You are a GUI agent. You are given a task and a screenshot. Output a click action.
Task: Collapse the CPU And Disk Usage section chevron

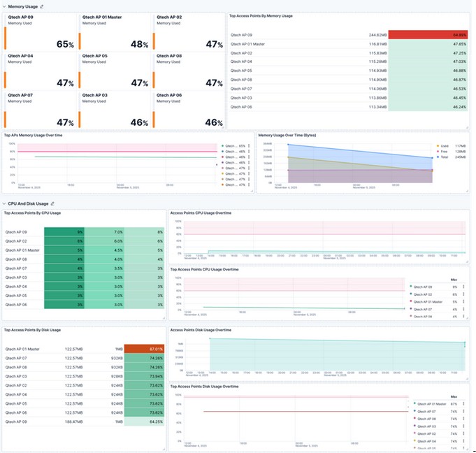click(4, 203)
